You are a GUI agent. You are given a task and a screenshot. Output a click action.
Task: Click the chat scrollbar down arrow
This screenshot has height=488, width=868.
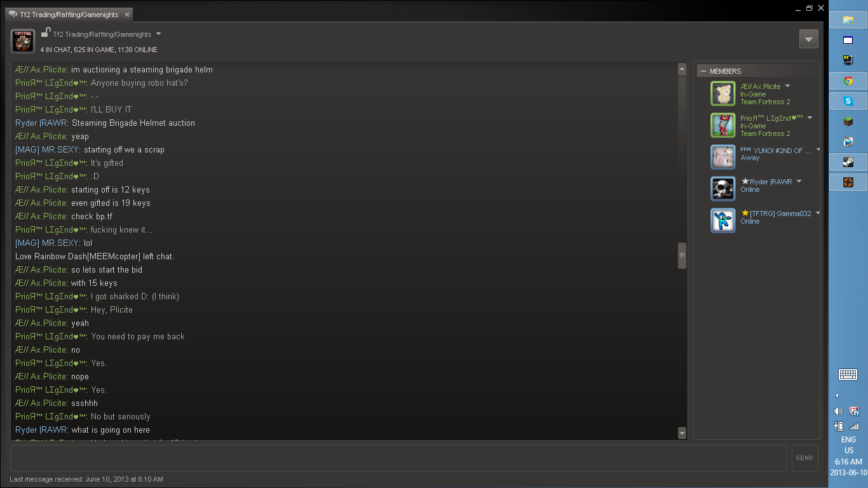click(682, 433)
